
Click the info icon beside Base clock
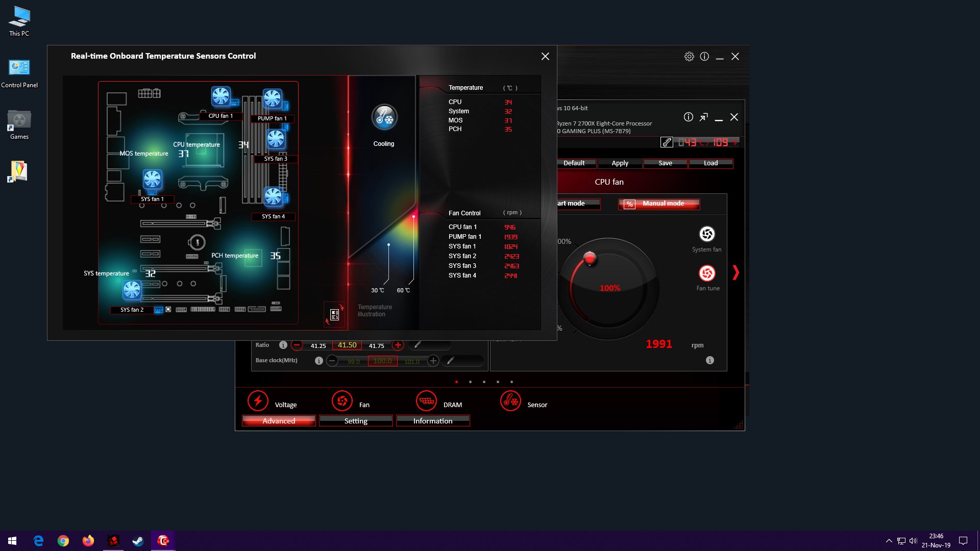click(319, 361)
